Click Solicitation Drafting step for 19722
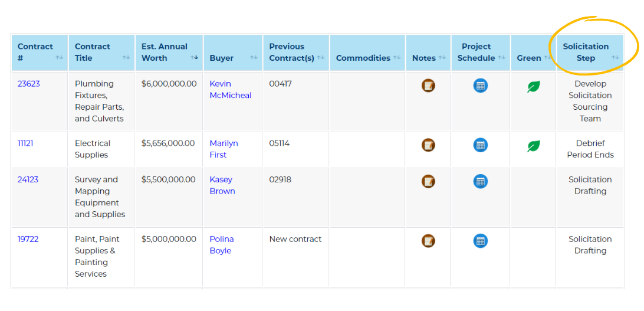The width and height of the screenshot is (644, 311). (x=590, y=245)
